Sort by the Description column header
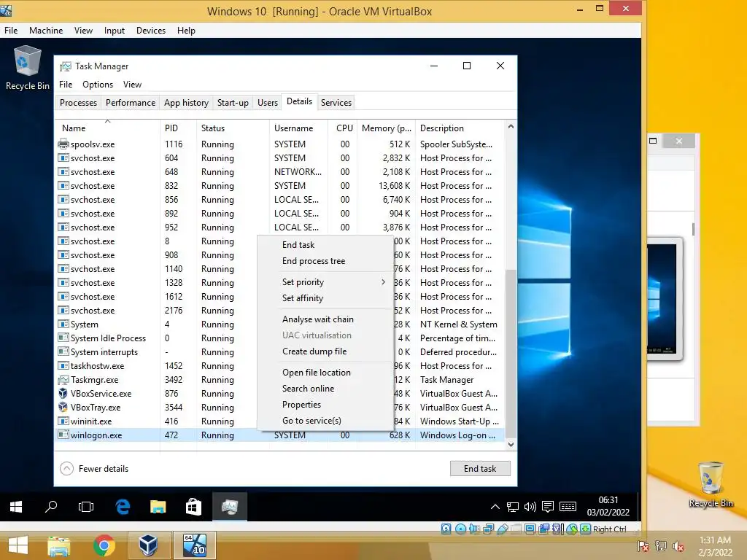This screenshot has width=747, height=560. [460, 128]
